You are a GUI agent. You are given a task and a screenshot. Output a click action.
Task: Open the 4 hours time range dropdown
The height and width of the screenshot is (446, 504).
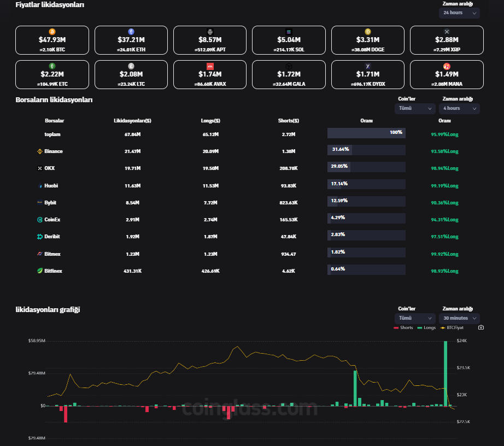pos(459,108)
